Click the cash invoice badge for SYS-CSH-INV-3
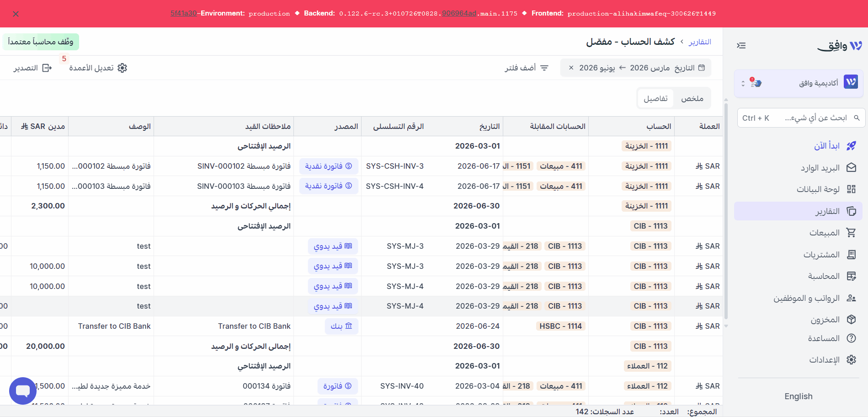Viewport: 868px width, 417px height. click(329, 166)
